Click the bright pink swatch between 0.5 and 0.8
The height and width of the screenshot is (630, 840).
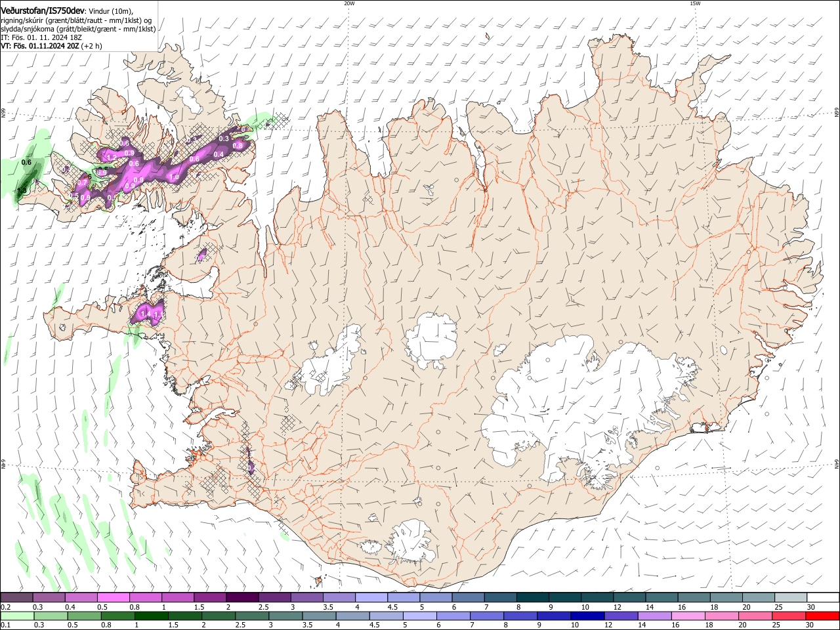[x=114, y=598]
